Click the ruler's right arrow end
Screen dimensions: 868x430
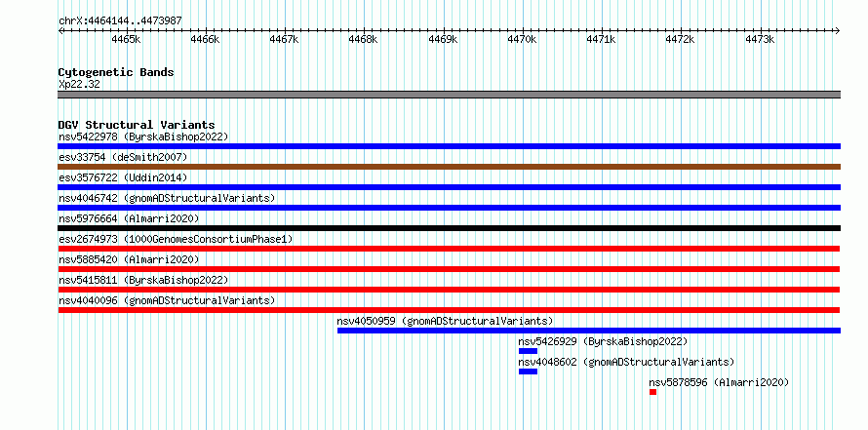(838, 30)
